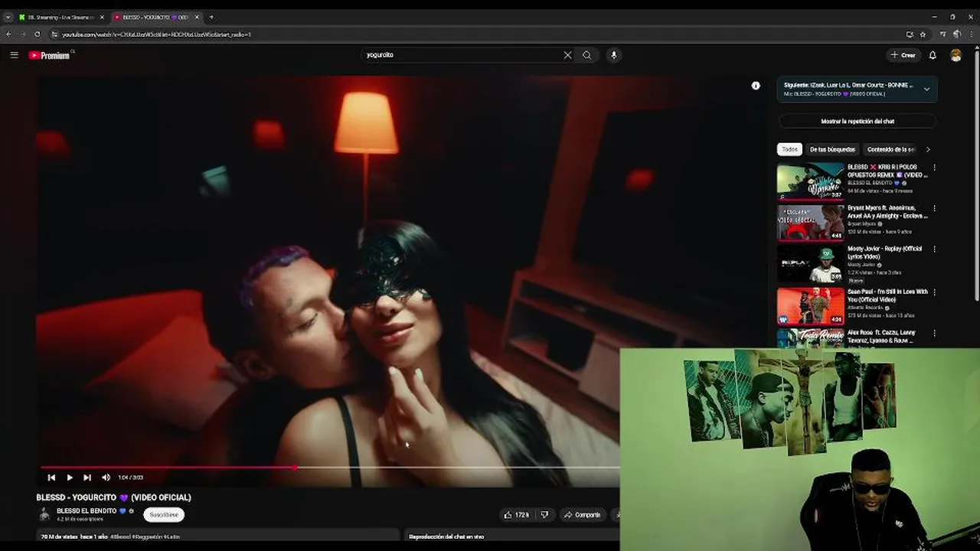Image resolution: width=980 pixels, height=551 pixels.
Task: Open Sean Paul I'm Still In Love thumbnail
Action: (811, 305)
